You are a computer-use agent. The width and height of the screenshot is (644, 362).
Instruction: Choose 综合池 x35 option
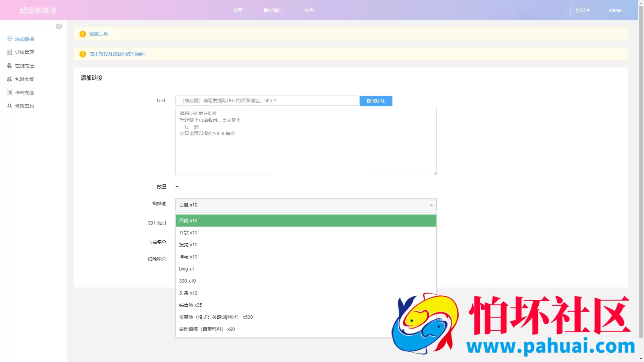coord(190,305)
